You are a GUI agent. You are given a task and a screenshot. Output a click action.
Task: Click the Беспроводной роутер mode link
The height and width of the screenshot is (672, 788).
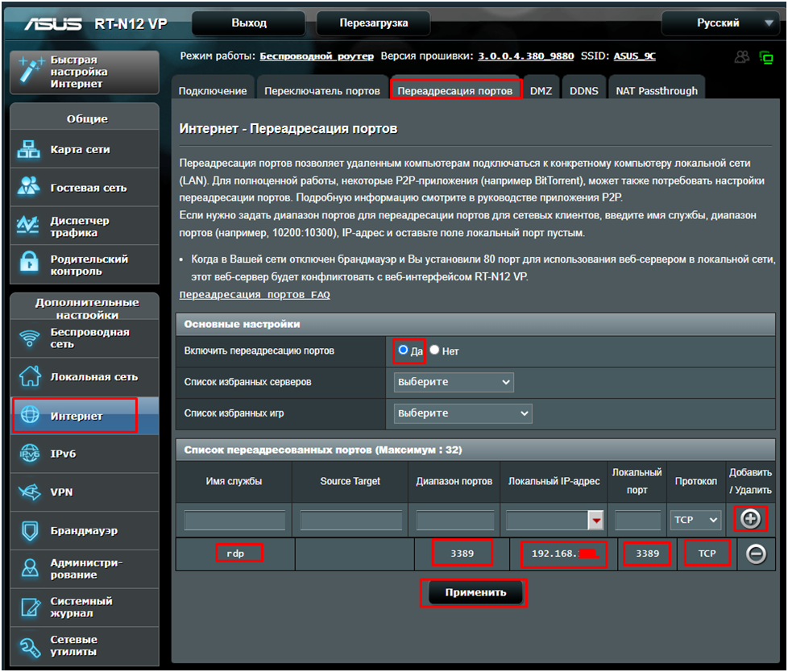click(x=317, y=56)
